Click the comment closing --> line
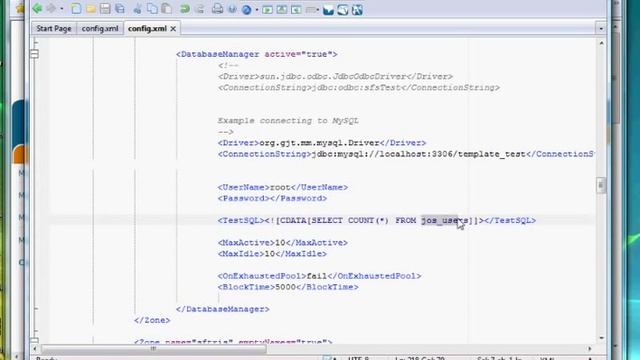This screenshot has width=640, height=360. [x=226, y=132]
